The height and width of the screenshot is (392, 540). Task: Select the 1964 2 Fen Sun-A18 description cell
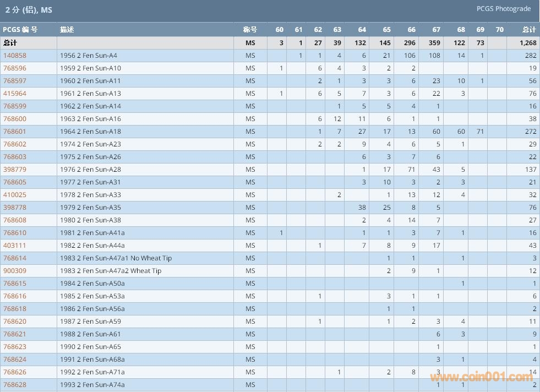pyautogui.click(x=90, y=132)
